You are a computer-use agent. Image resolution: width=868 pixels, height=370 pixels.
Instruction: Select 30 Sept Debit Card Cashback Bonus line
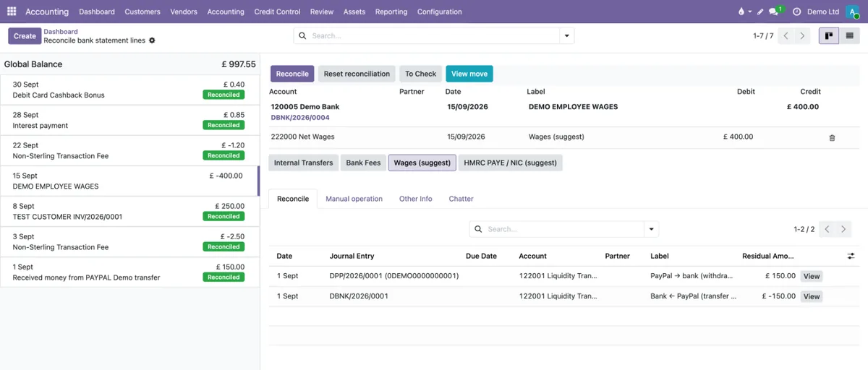point(129,90)
